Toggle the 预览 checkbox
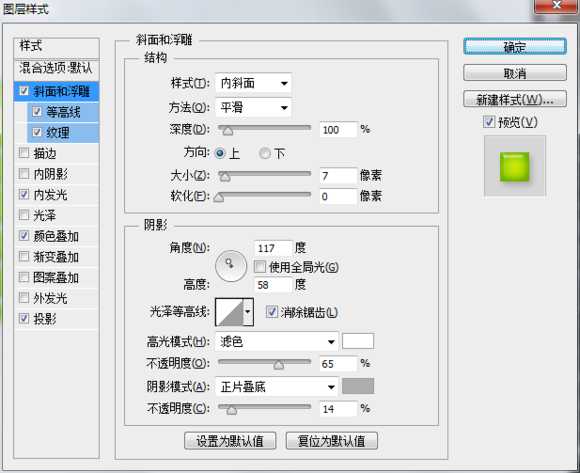Screen dimensions: 580x473 coord(489,122)
